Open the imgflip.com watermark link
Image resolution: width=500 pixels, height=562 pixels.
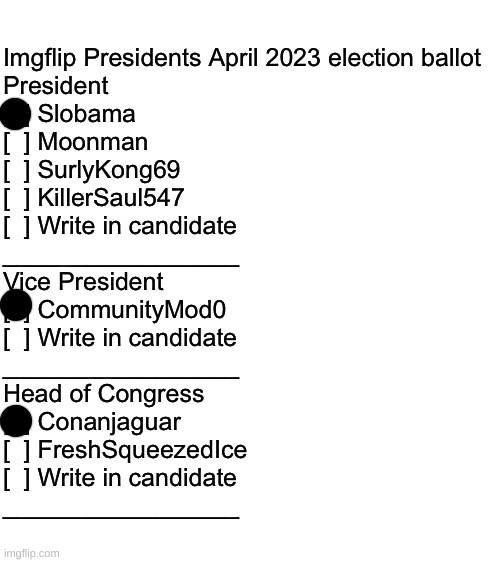pyautogui.click(x=32, y=553)
